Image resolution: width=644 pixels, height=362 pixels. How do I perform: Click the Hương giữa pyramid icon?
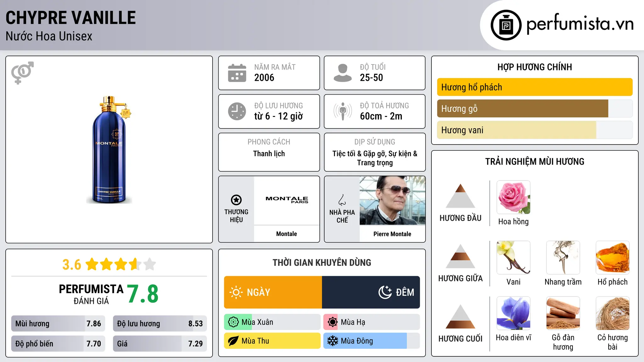pyautogui.click(x=460, y=256)
